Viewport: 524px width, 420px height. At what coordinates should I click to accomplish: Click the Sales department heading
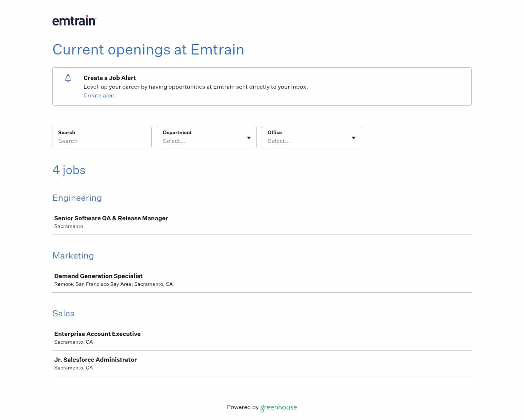coord(63,313)
